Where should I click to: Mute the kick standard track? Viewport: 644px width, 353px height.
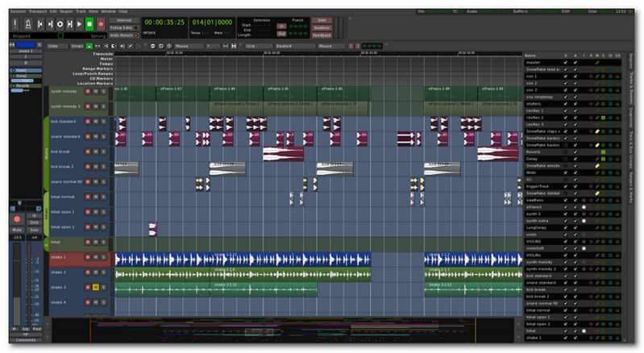pos(96,122)
